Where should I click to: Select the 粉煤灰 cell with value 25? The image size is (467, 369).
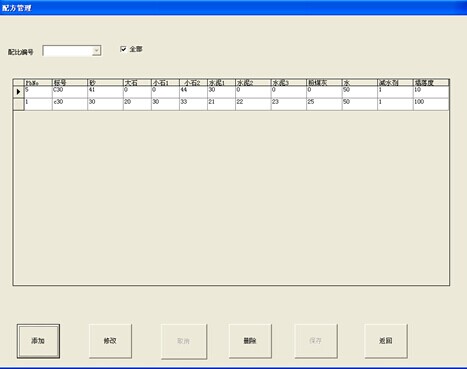(x=324, y=104)
